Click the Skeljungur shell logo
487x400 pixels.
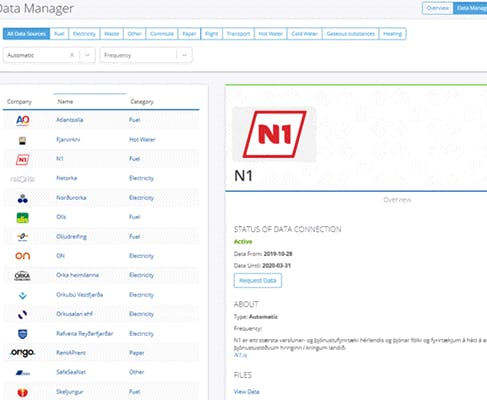pyautogui.click(x=22, y=393)
